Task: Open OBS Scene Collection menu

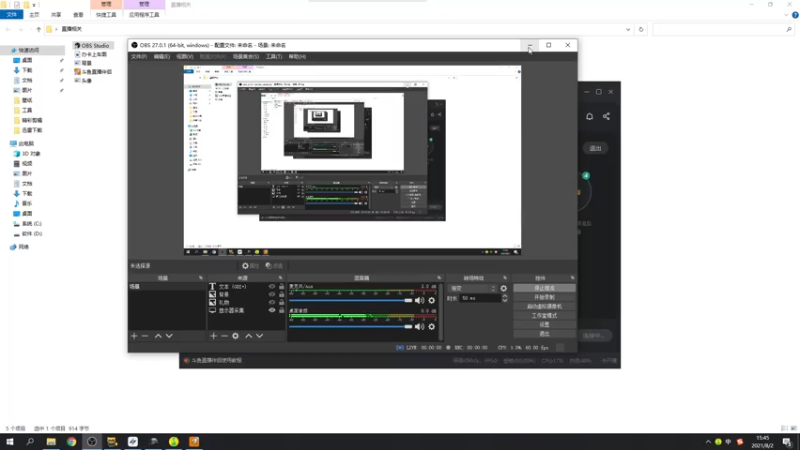Action: click(x=246, y=57)
